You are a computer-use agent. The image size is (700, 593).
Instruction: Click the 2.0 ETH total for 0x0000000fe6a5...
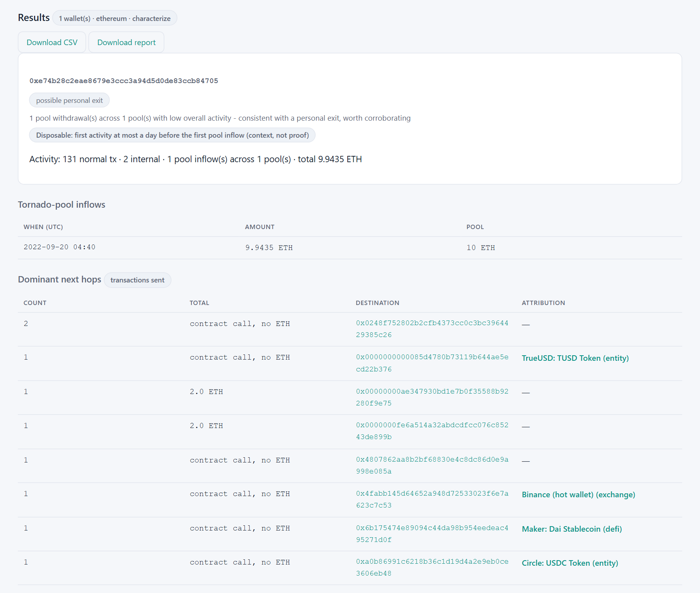click(x=206, y=426)
